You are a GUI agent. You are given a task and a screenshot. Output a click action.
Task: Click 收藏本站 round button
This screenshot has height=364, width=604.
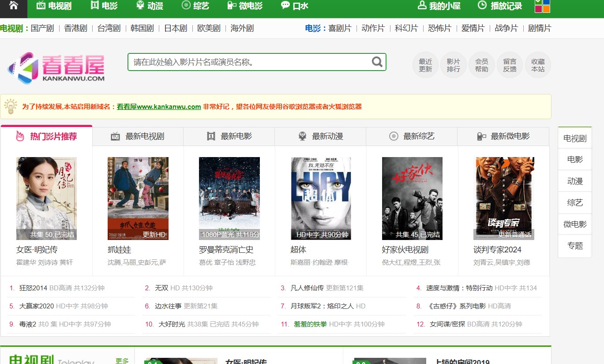pyautogui.click(x=538, y=65)
